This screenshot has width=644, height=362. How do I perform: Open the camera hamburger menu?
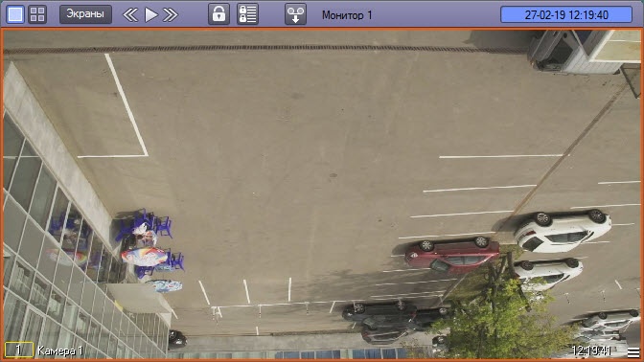point(633,351)
